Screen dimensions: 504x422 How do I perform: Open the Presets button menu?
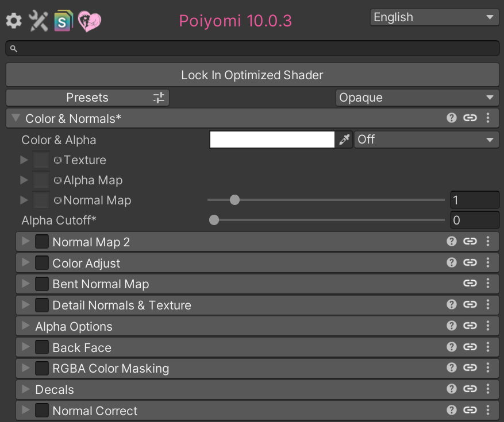87,98
